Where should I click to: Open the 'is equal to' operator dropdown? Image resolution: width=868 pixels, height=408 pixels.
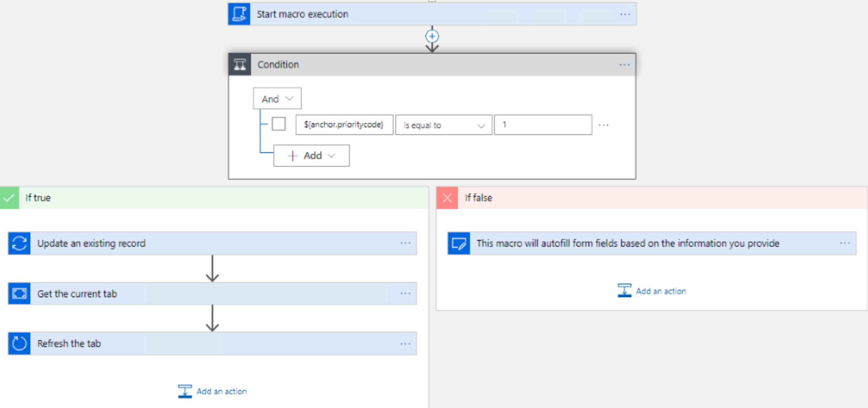(x=443, y=125)
